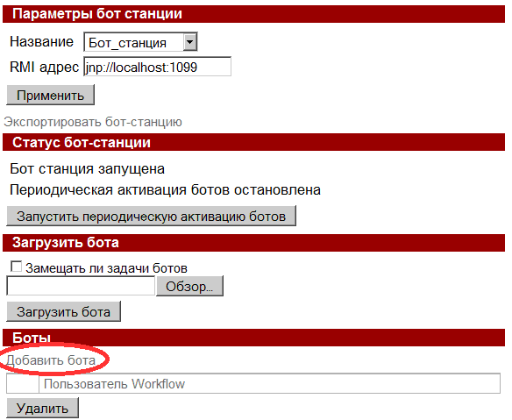Image resolution: width=512 pixels, height=420 pixels.
Task: Click the Применить button
Action: pos(50,96)
